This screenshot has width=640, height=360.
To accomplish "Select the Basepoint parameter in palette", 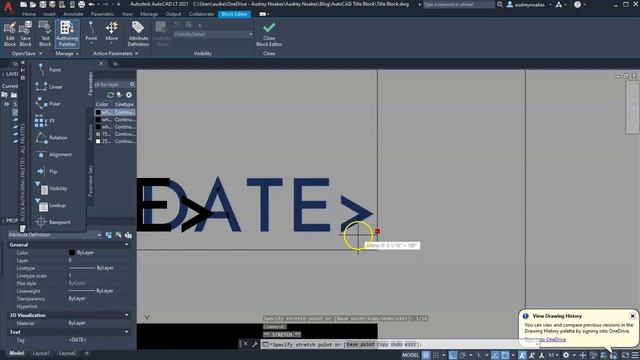I will tap(53, 222).
